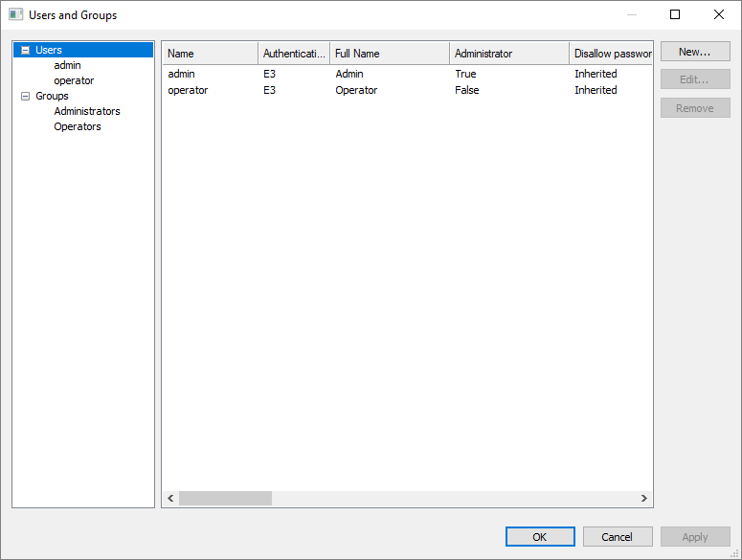Click the Authentication column header

[x=294, y=54]
